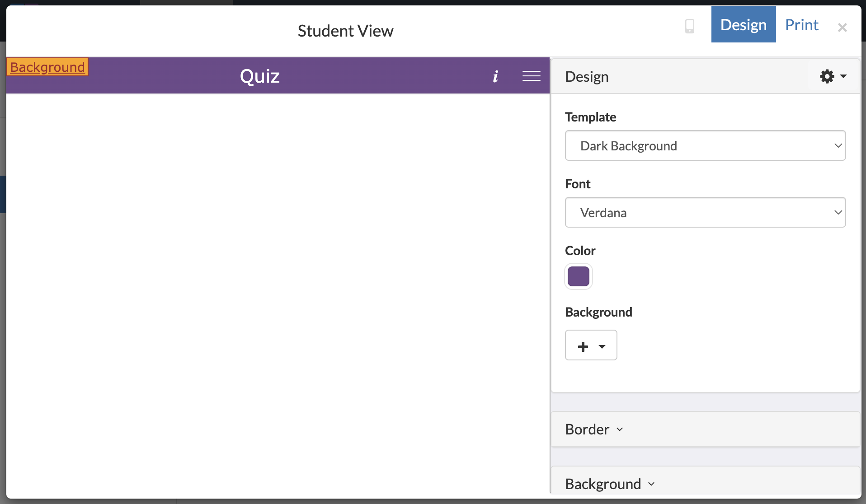Click the Design heading in the side panel

pos(586,76)
